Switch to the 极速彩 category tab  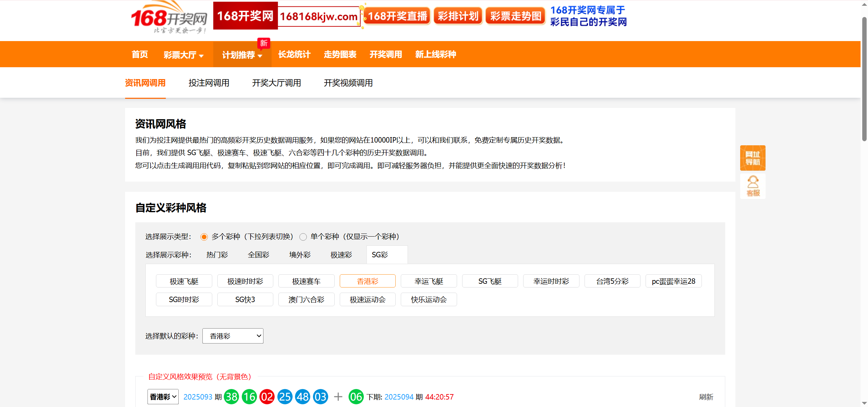341,255
